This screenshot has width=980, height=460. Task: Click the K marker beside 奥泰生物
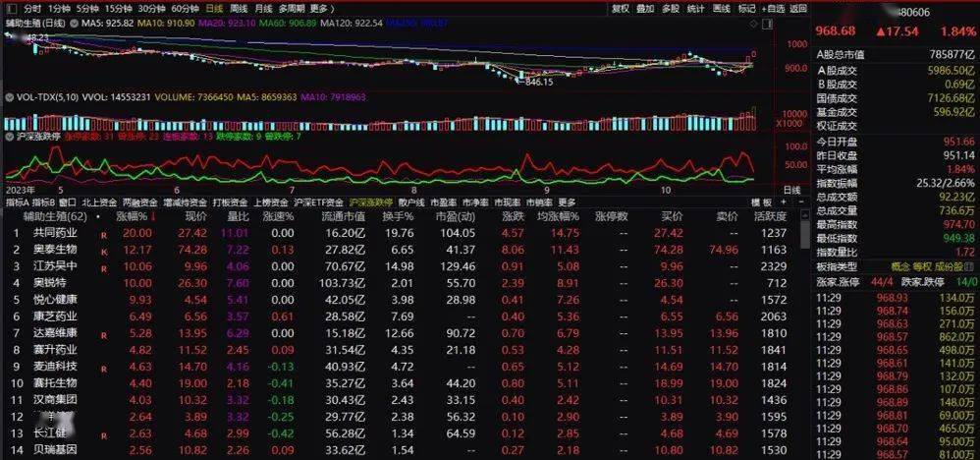click(x=103, y=251)
